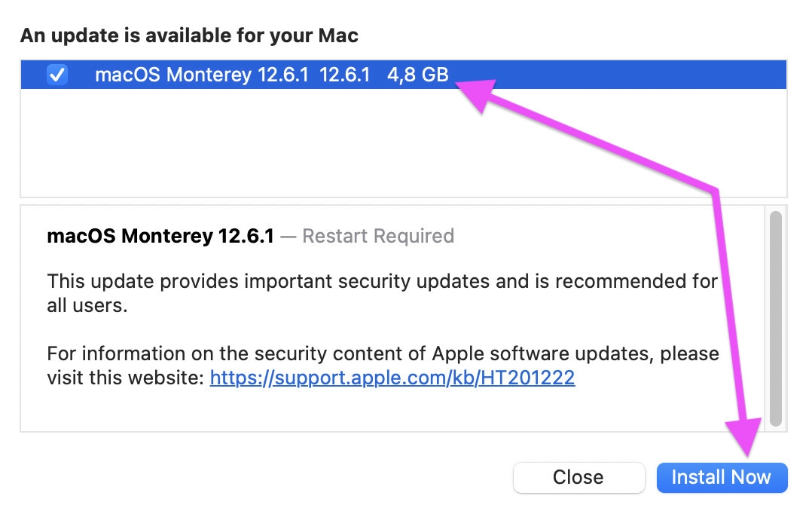Click the Restart Required label
This screenshot has height=520, width=812.
[377, 236]
